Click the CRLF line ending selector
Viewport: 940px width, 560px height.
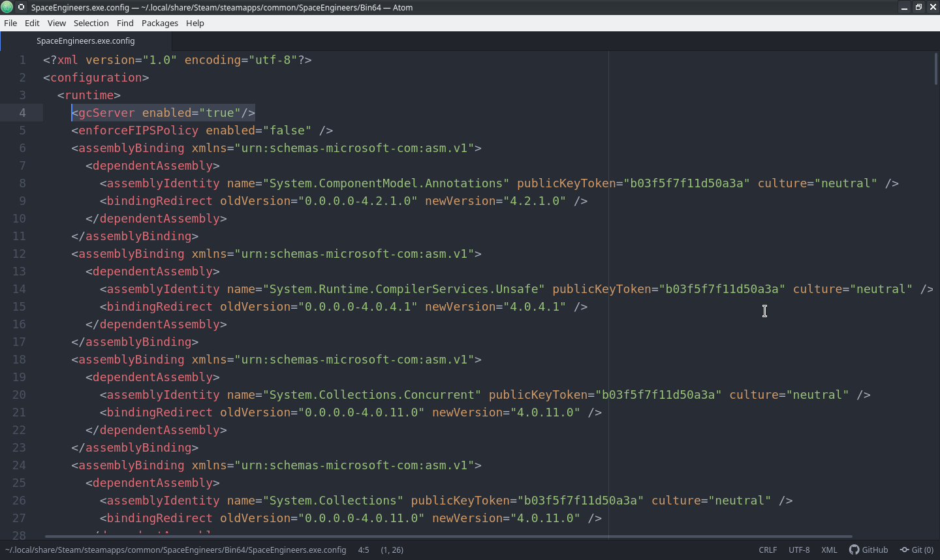tap(768, 550)
